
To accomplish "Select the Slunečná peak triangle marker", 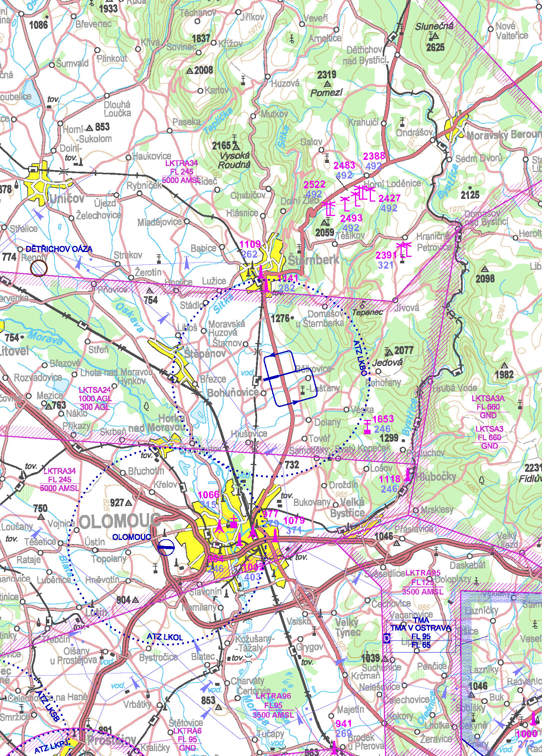I will [435, 36].
